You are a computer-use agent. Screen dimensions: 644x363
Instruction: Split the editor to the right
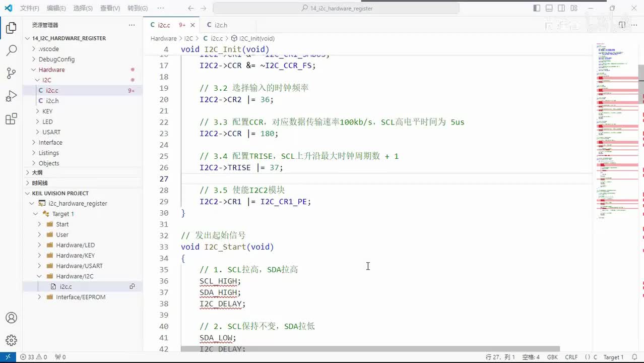[x=622, y=25]
